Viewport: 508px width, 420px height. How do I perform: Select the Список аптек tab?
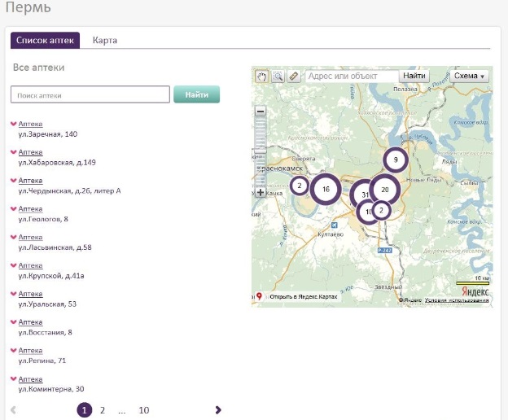[x=46, y=41]
